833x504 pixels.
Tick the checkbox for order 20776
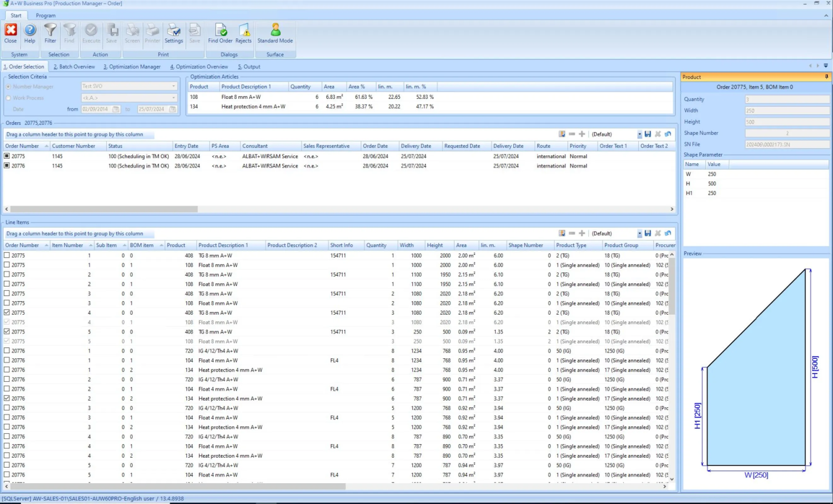[7, 165]
